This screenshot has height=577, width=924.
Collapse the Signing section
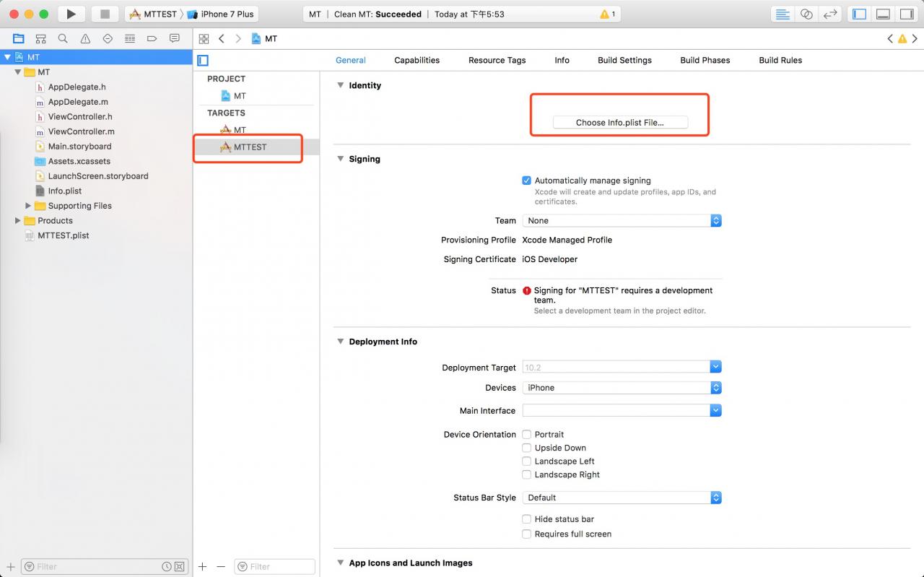point(340,159)
